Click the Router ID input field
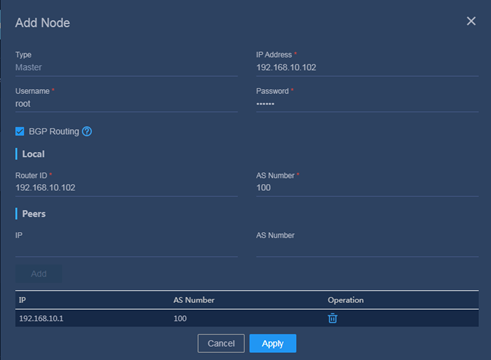This screenshot has height=360, width=491. point(126,188)
